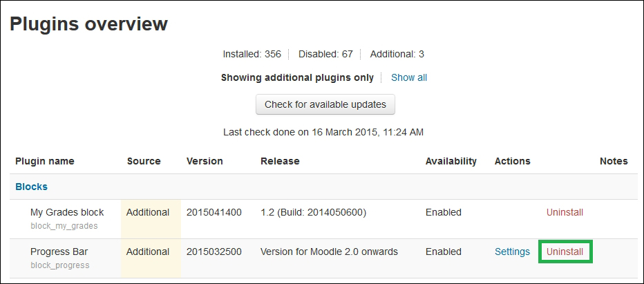Viewport: 644px width, 284px height.
Task: Open Settings for Progress Bar plugin
Action: [x=512, y=252]
